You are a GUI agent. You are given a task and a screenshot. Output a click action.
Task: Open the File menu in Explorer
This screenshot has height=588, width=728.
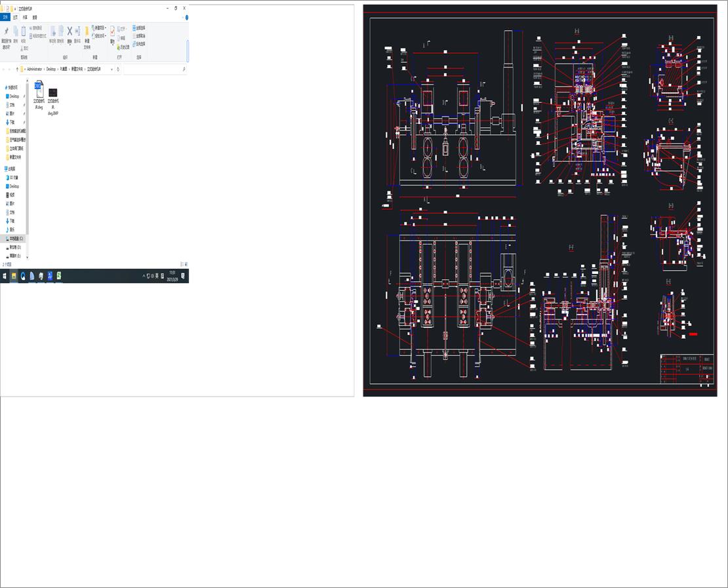(x=7, y=17)
